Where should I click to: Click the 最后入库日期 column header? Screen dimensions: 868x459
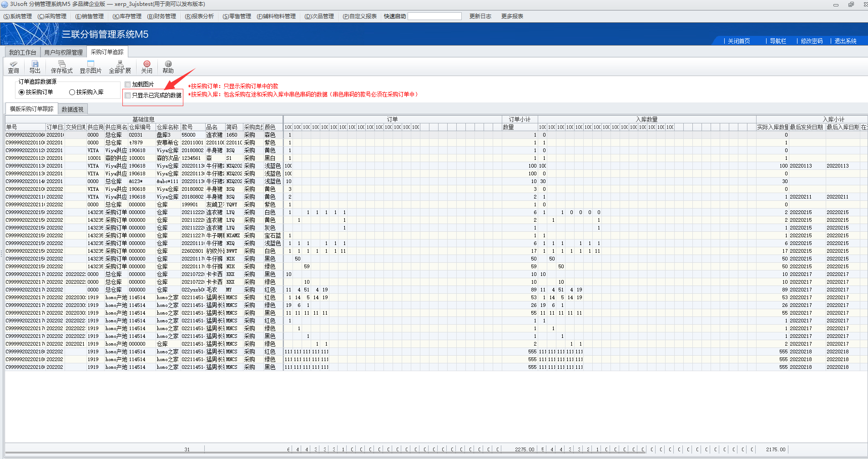pyautogui.click(x=843, y=127)
